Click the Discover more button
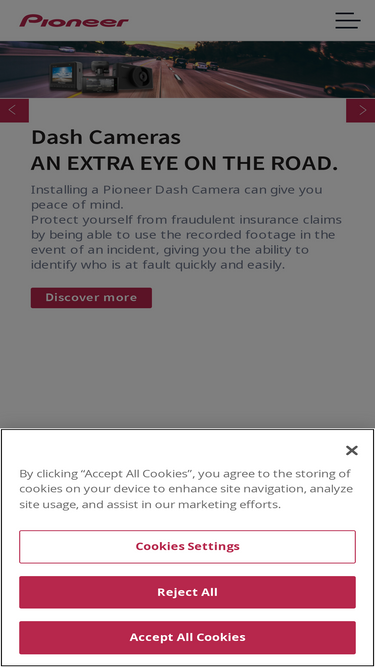The height and width of the screenshot is (667, 375). click(91, 297)
